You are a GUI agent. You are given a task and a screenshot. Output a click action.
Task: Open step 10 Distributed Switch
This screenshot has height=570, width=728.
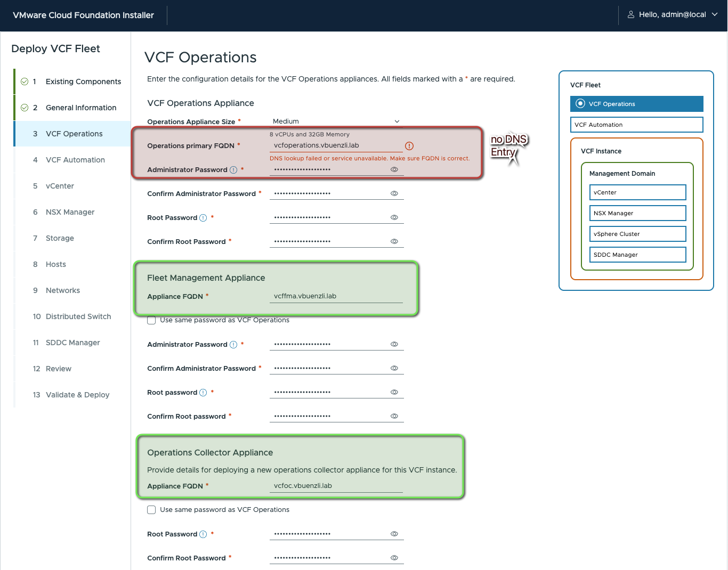[x=72, y=316]
